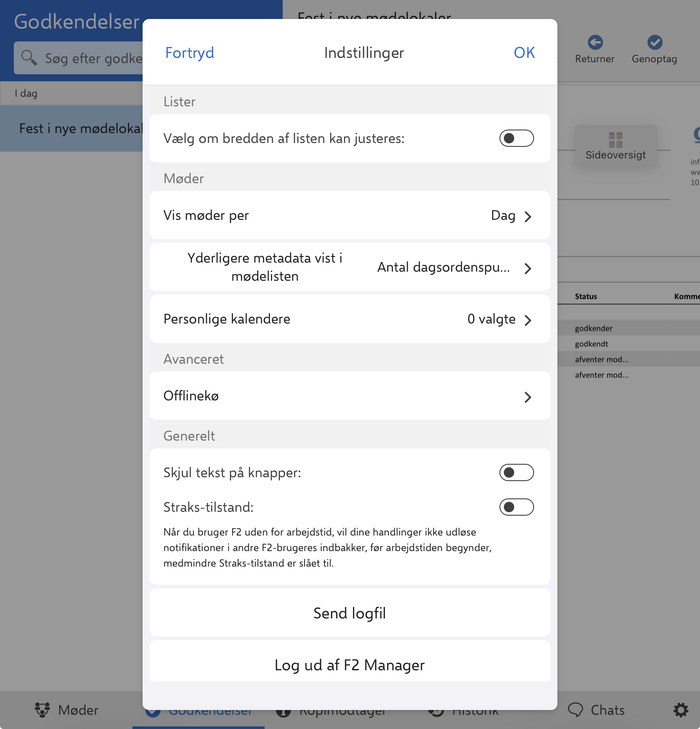
Task: Click the Møder people icon
Action: pos(42,710)
